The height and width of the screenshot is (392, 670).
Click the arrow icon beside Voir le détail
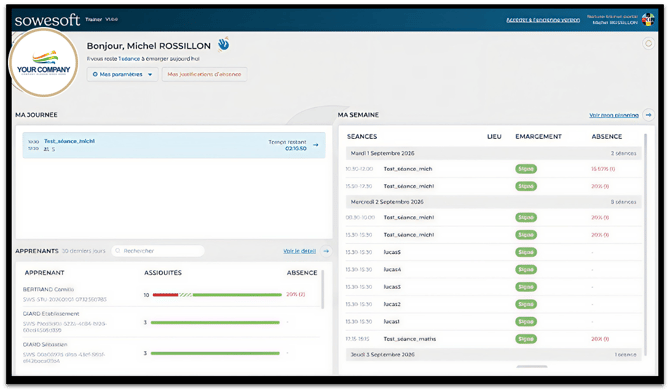(326, 251)
